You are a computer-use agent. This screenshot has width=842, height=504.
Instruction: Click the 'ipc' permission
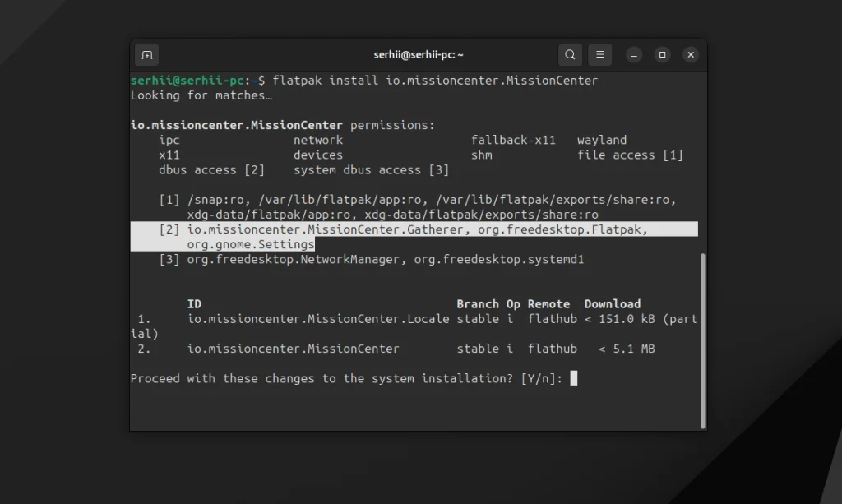pos(169,140)
